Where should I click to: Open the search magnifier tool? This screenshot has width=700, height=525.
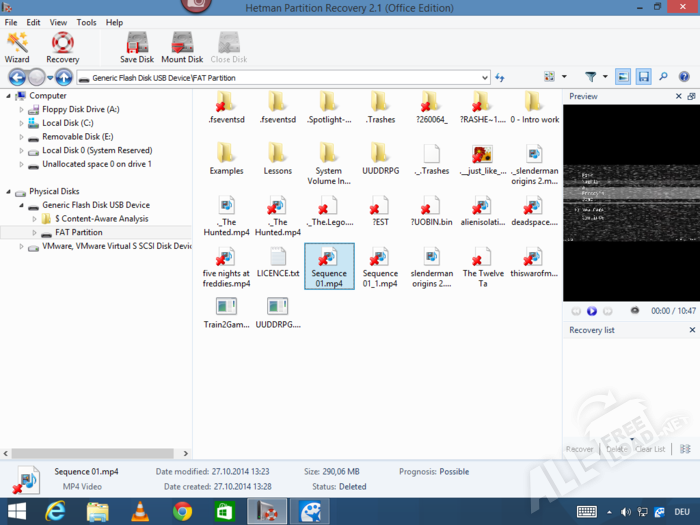[x=663, y=77]
